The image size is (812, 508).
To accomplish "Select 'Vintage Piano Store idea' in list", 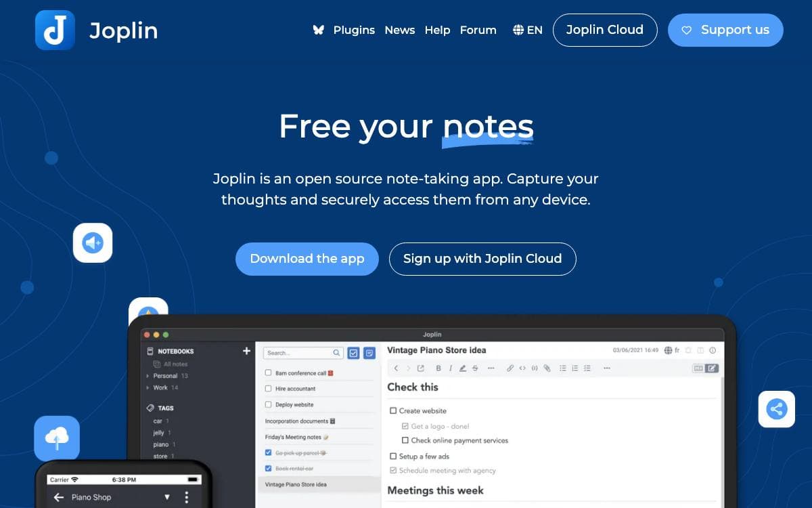I will [x=319, y=484].
